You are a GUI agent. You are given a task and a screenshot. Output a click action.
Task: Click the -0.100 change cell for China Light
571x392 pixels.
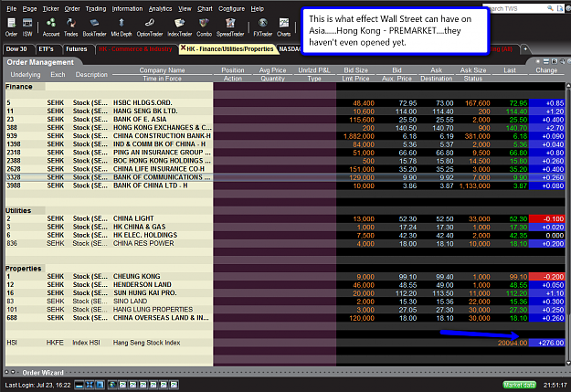click(547, 218)
